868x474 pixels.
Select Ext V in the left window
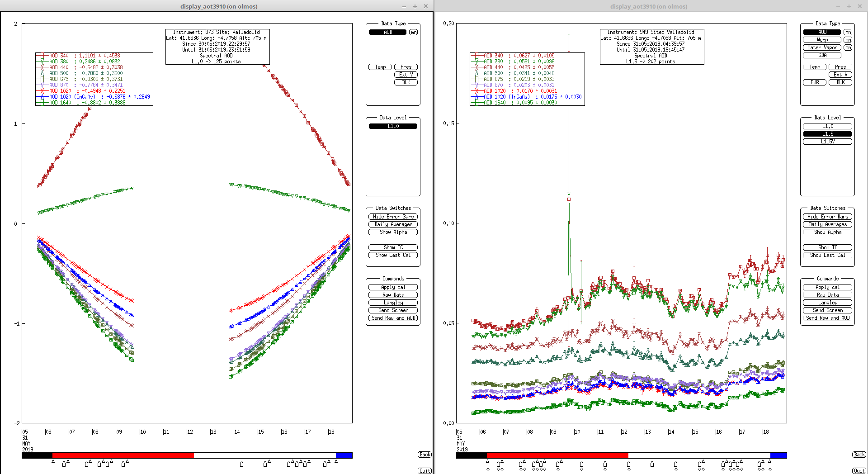(x=406, y=75)
